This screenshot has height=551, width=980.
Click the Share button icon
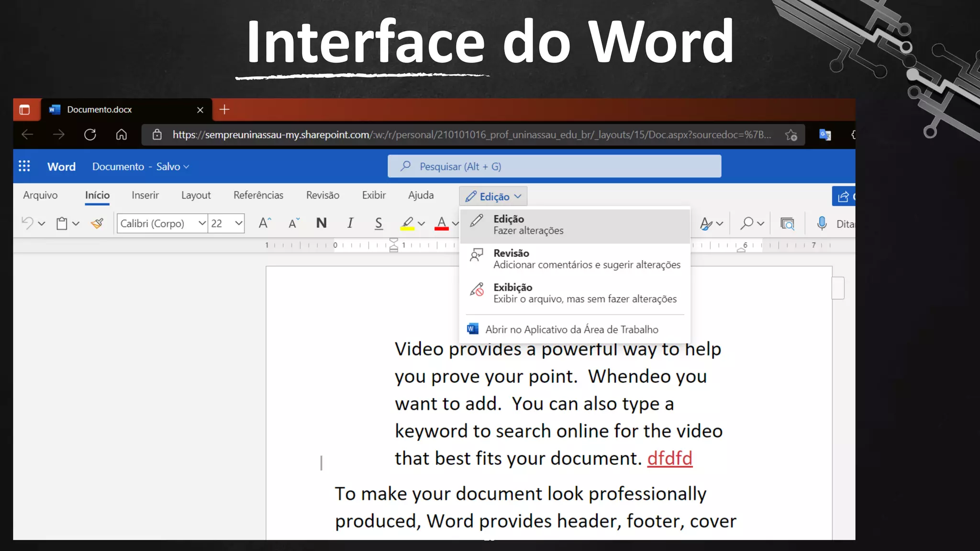[x=843, y=196]
